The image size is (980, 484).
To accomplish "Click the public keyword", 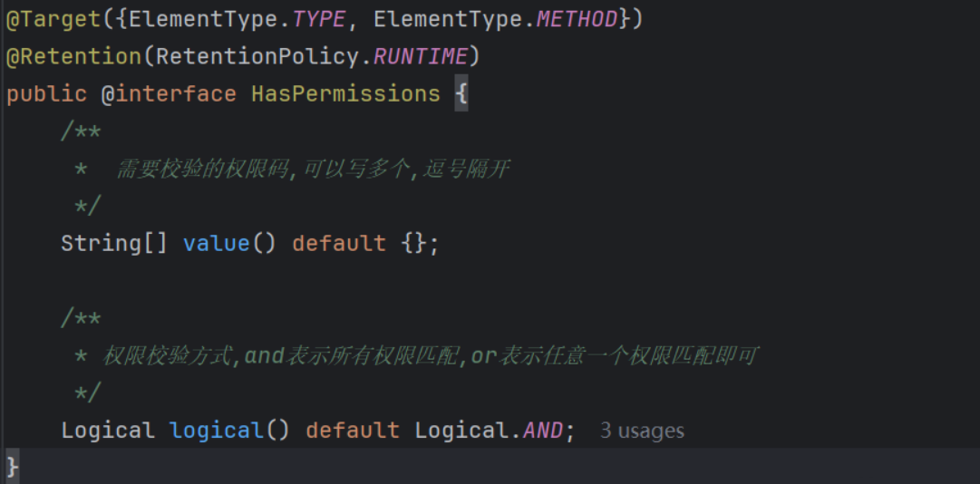I will (x=47, y=93).
